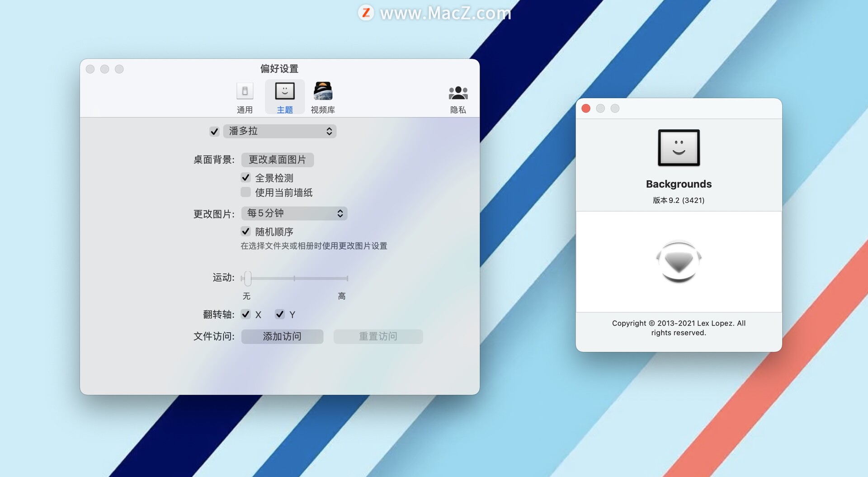Click the 偏好设置 window title
Image resolution: width=868 pixels, height=477 pixels.
coord(279,69)
